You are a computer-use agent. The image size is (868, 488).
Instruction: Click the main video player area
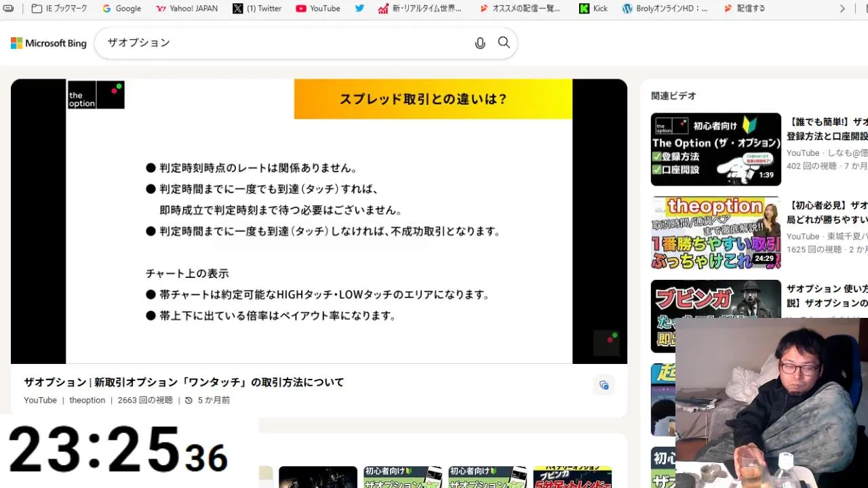tap(319, 221)
